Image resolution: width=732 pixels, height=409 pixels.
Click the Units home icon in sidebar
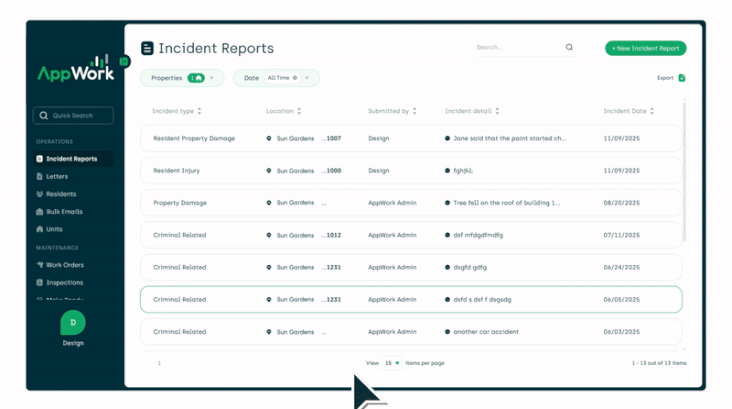point(40,230)
